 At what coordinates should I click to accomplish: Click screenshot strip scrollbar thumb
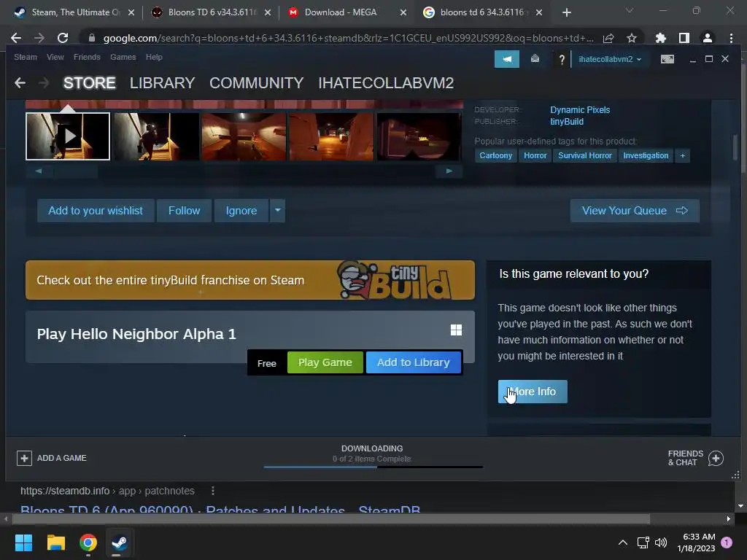(x=75, y=171)
